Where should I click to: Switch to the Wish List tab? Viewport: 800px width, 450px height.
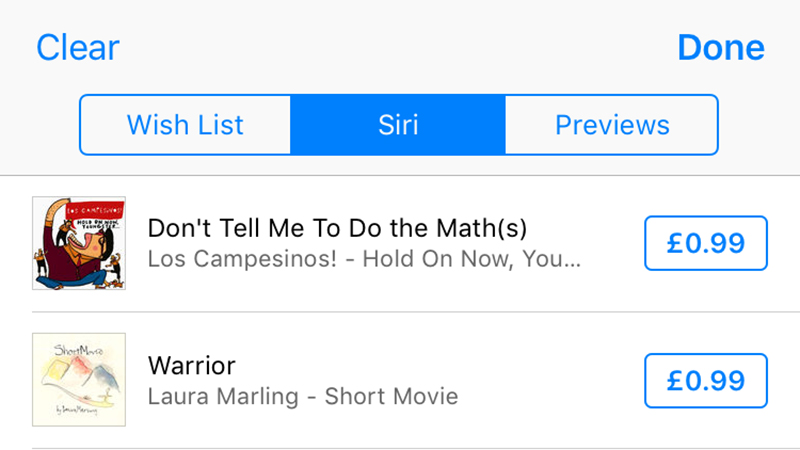[x=185, y=124]
